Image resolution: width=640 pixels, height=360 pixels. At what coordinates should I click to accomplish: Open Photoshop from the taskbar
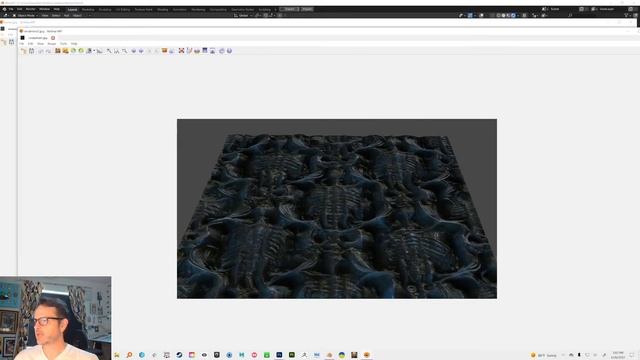[279, 355]
